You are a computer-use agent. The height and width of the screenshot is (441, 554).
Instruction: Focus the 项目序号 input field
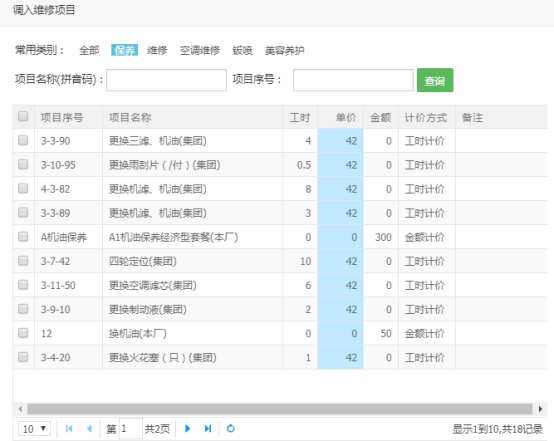click(353, 80)
